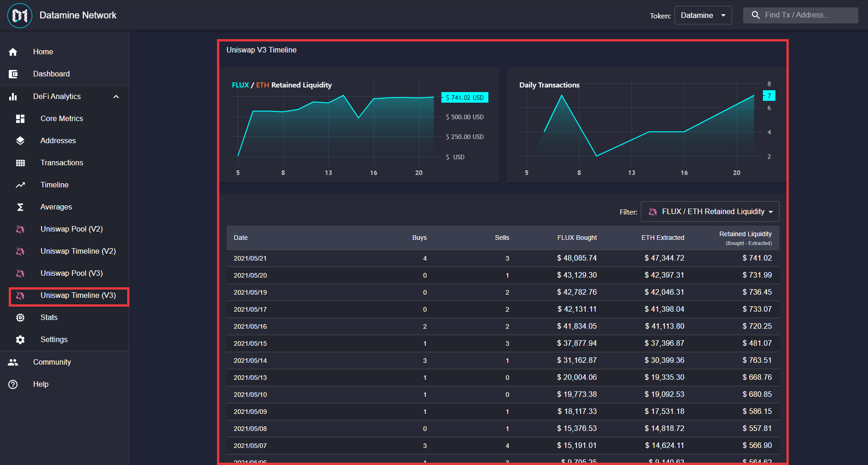868x465 pixels.
Task: Open Core Metrics page
Action: click(65, 119)
